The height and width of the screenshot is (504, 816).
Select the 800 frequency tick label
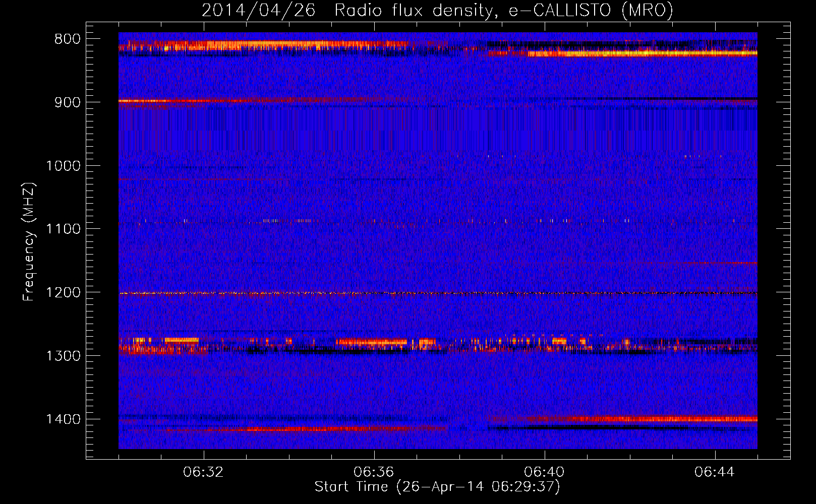[x=68, y=39]
